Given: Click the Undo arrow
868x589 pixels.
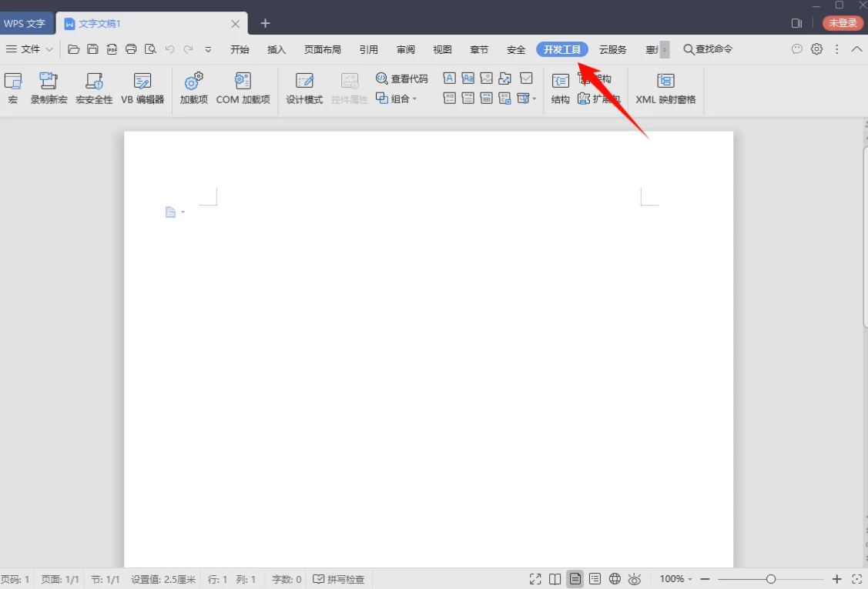Looking at the screenshot, I should 169,49.
